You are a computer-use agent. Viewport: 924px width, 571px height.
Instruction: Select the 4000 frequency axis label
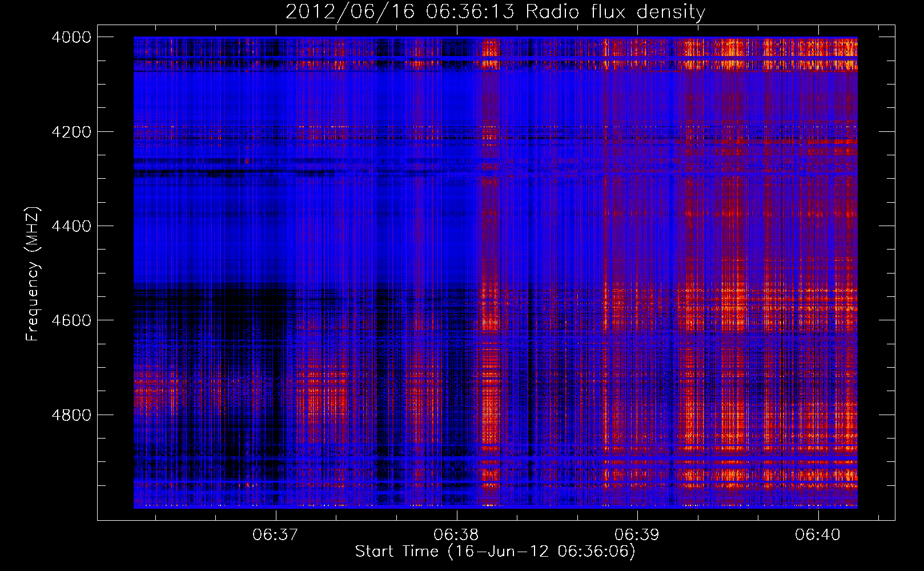(71, 37)
